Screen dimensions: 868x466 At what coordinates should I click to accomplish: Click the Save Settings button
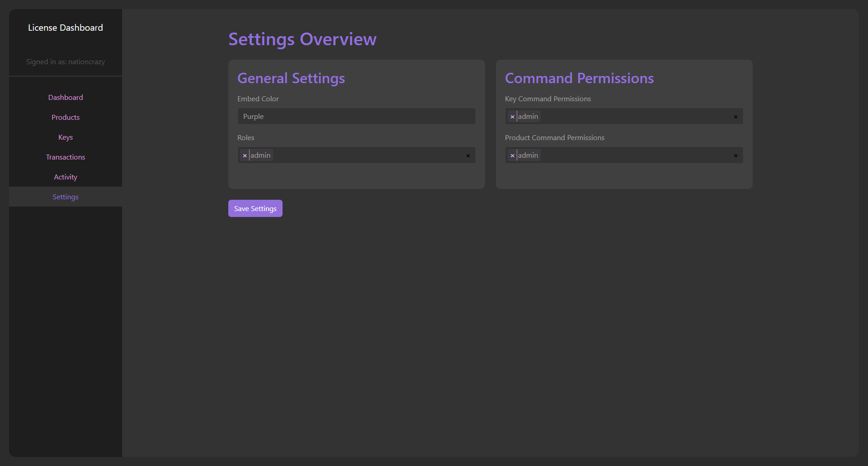pyautogui.click(x=255, y=208)
